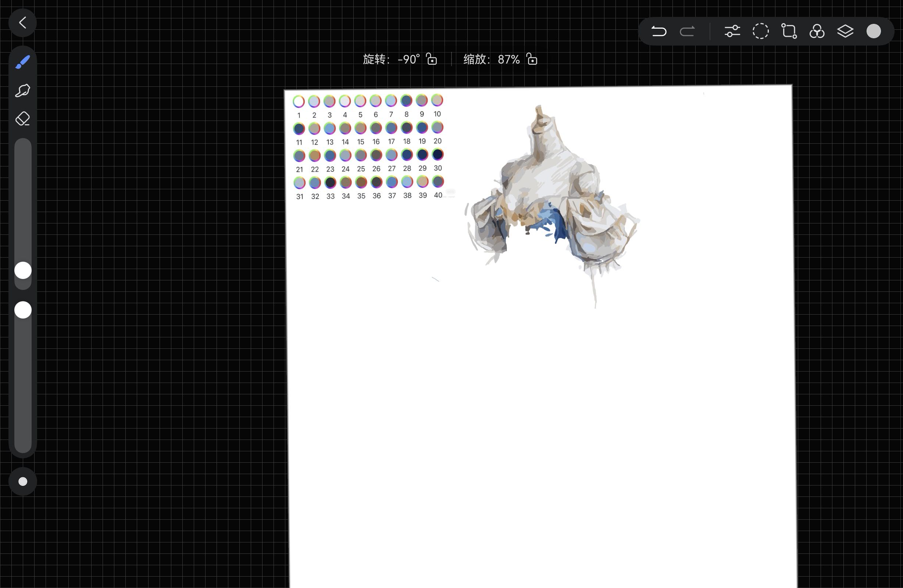903x588 pixels.
Task: Open the Layers panel
Action: click(x=845, y=31)
